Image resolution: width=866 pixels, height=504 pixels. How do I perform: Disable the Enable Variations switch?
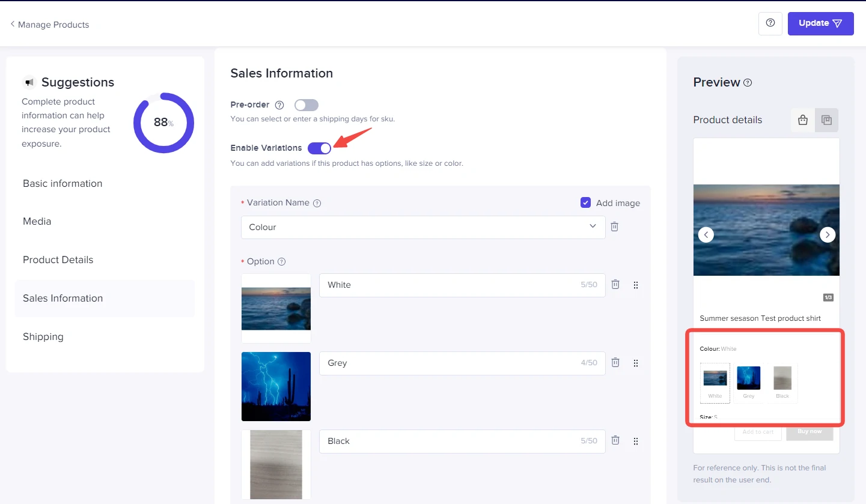[x=319, y=148]
